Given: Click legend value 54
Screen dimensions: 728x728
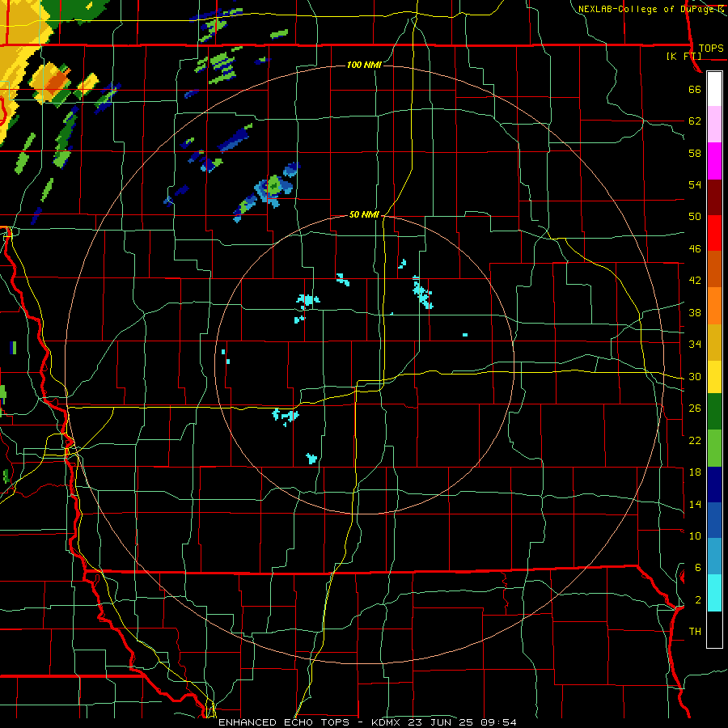Looking at the screenshot, I should (695, 184).
